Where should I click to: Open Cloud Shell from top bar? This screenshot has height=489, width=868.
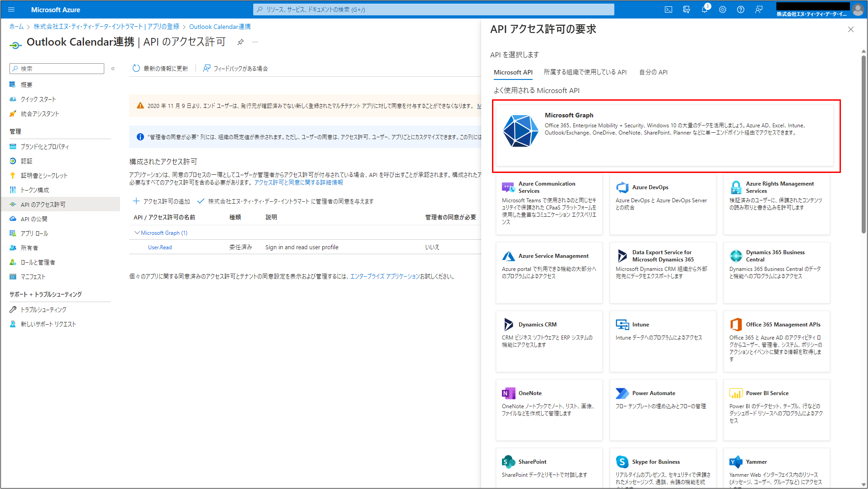tap(668, 9)
